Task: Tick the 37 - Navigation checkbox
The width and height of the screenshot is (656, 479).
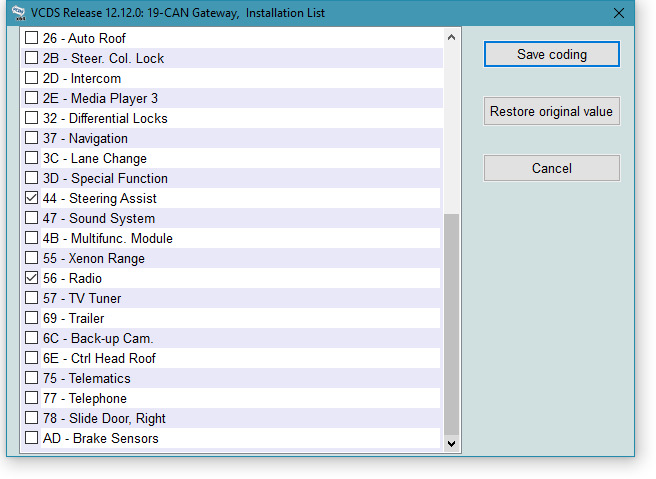Action: click(31, 138)
